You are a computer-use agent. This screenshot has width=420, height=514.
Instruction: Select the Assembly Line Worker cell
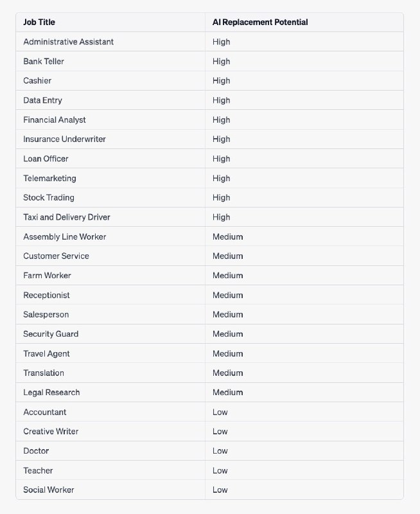click(x=64, y=236)
